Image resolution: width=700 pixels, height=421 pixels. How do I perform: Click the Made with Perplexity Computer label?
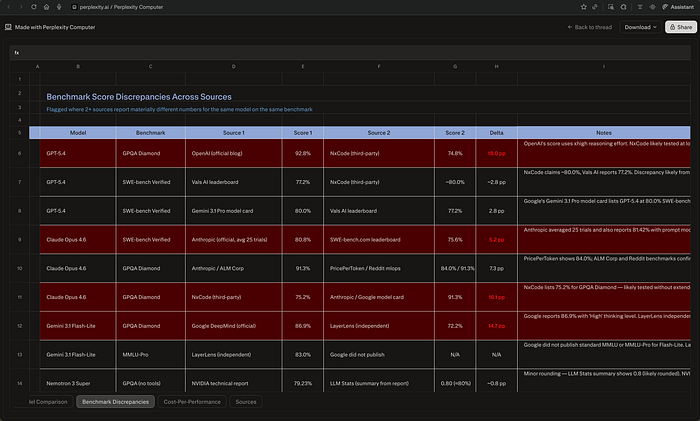coord(55,27)
